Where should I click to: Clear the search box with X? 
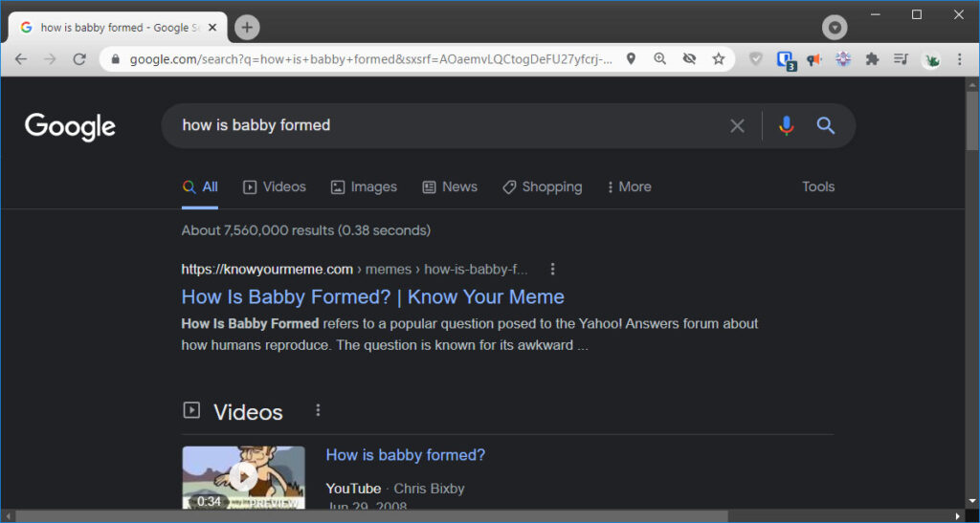(x=737, y=125)
